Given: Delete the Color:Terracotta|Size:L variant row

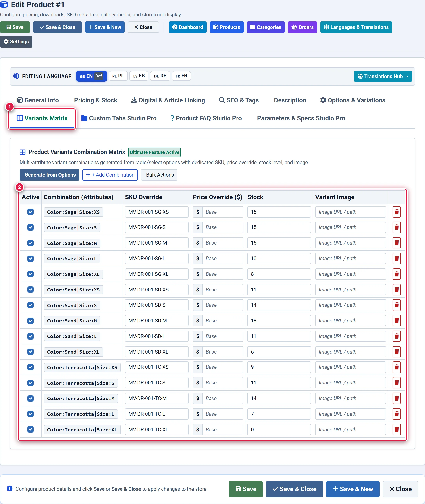Looking at the screenshot, I should coord(396,414).
